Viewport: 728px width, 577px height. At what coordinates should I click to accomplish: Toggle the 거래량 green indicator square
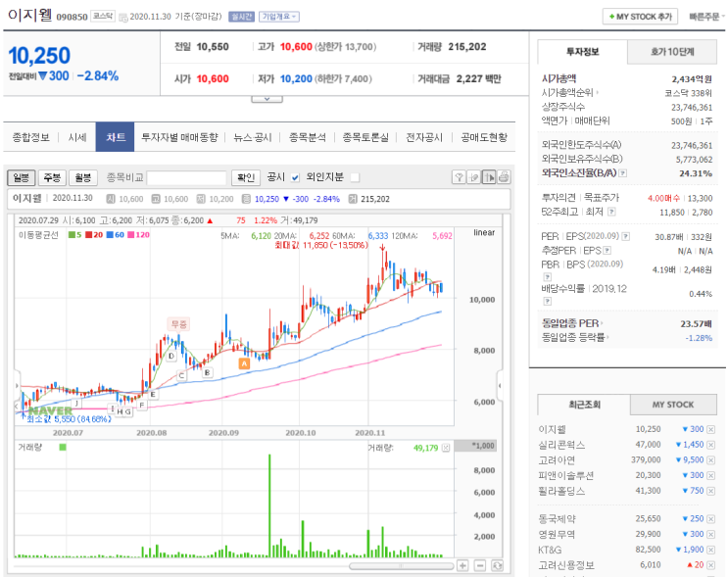tap(63, 448)
